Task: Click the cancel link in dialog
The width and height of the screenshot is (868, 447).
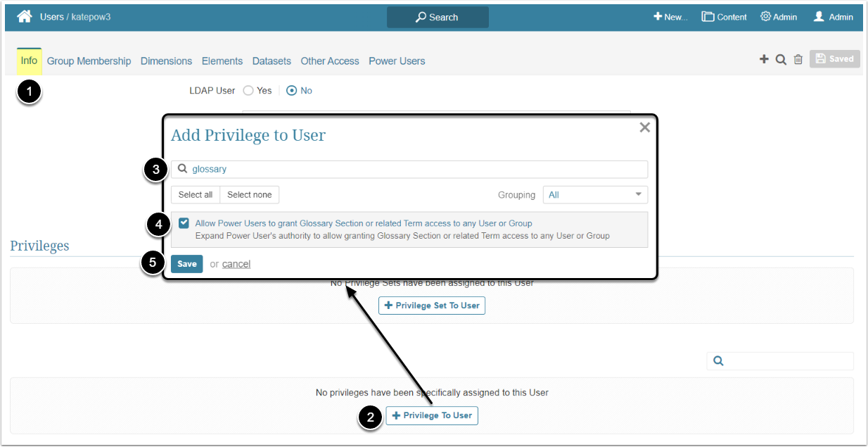Action: click(x=236, y=264)
